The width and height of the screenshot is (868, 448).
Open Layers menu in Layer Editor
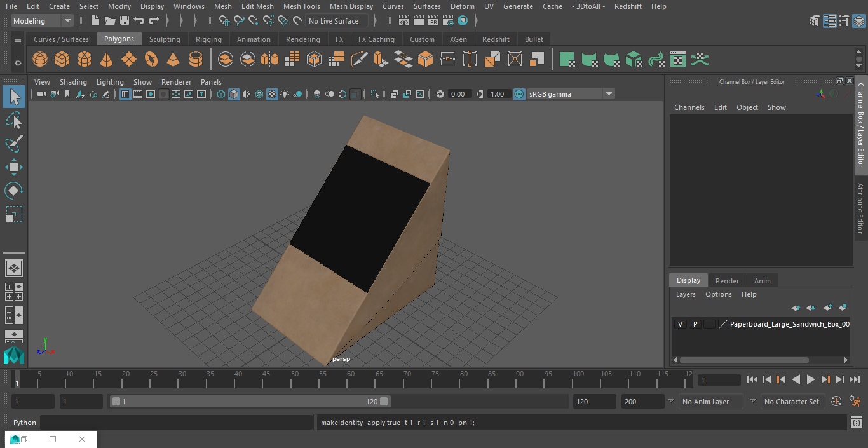pyautogui.click(x=685, y=294)
